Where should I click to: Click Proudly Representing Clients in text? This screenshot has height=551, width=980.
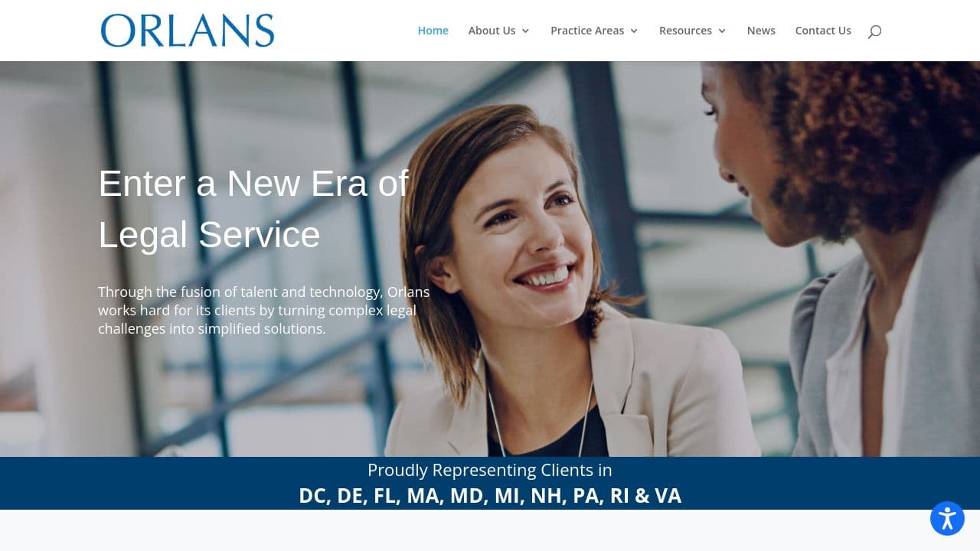pos(490,470)
